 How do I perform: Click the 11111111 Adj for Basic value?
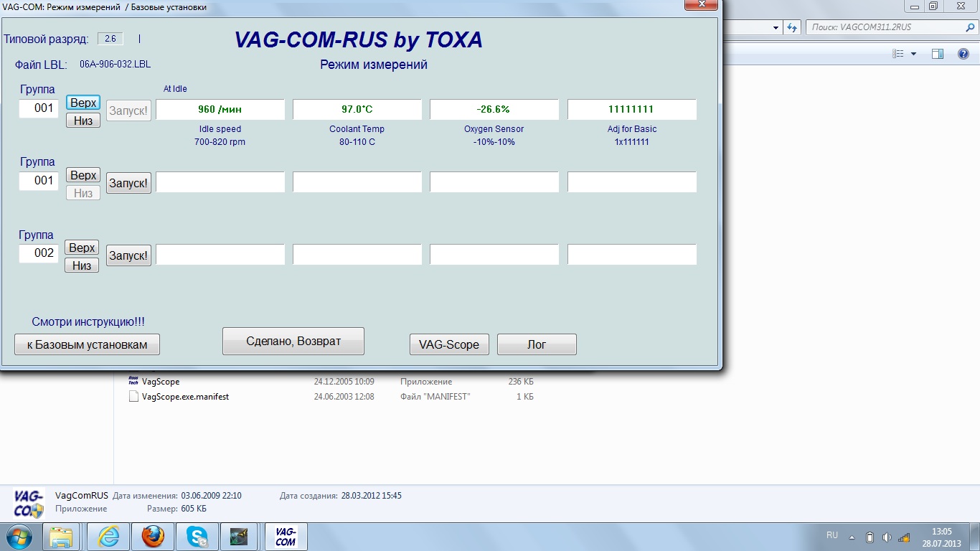[x=632, y=109]
